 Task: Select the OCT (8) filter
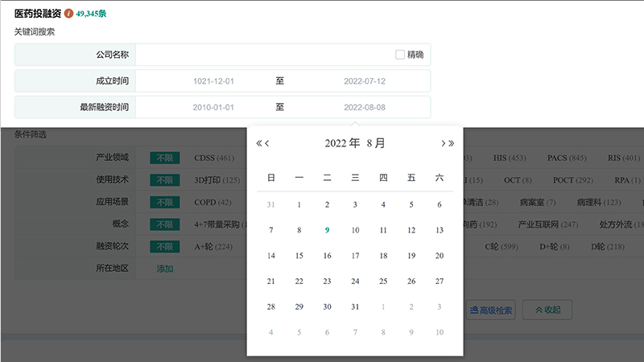[518, 180]
